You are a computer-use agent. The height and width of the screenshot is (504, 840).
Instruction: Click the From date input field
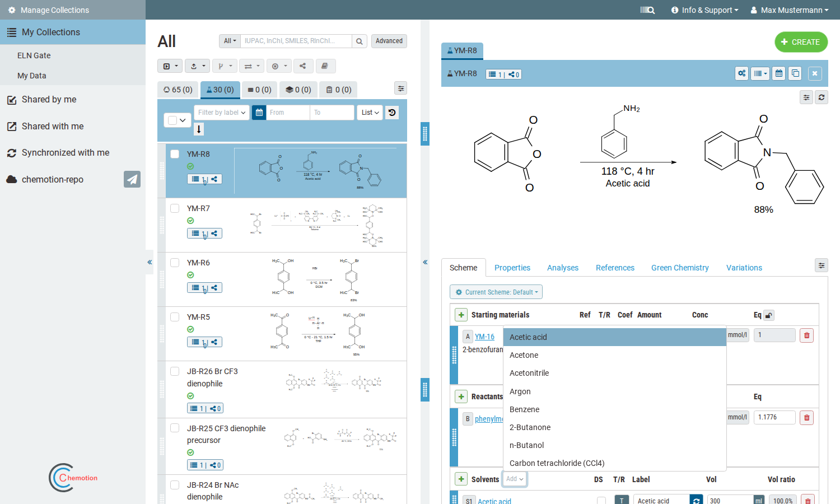pos(288,113)
